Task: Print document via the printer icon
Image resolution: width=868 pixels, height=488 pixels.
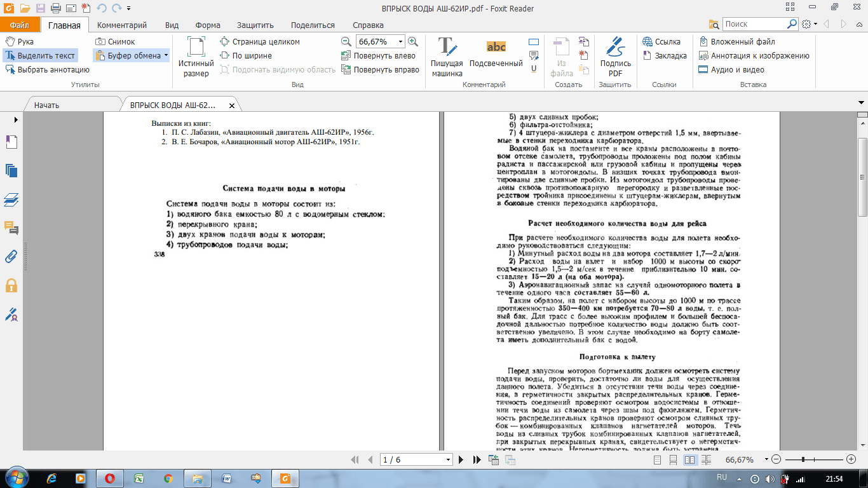Action: point(55,8)
